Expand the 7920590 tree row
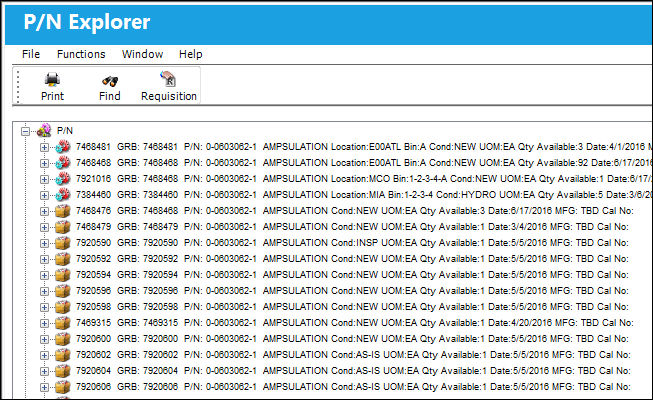This screenshot has height=400, width=653. tap(44, 243)
